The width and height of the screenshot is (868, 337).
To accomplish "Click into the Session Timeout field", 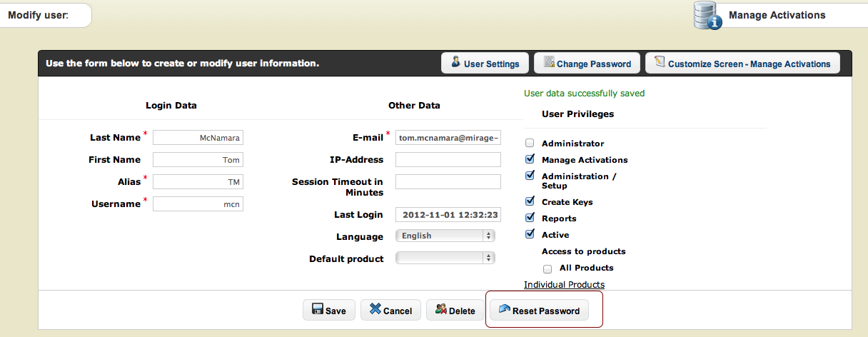I will pos(448,182).
